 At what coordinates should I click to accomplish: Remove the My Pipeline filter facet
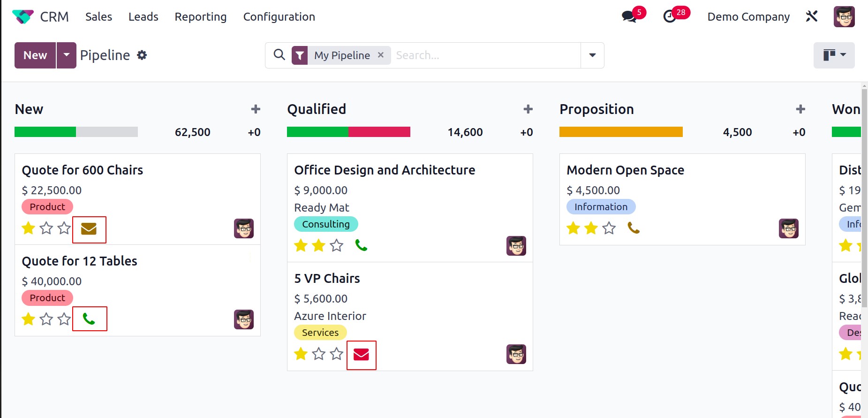[x=381, y=55]
